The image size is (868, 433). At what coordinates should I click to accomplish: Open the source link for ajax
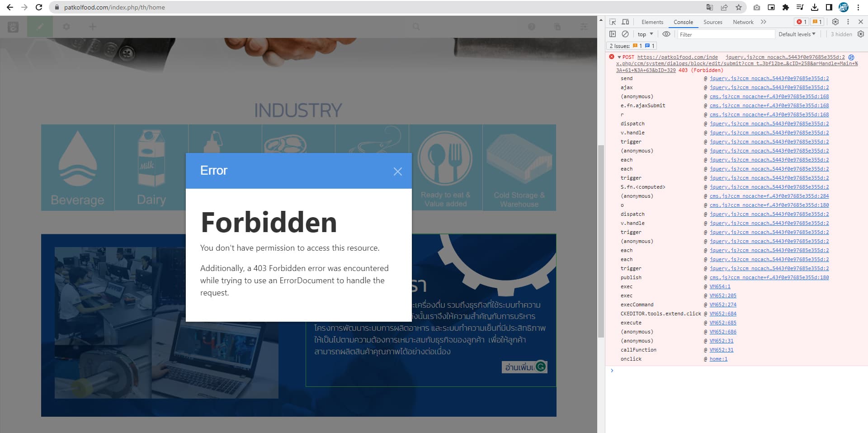769,87
